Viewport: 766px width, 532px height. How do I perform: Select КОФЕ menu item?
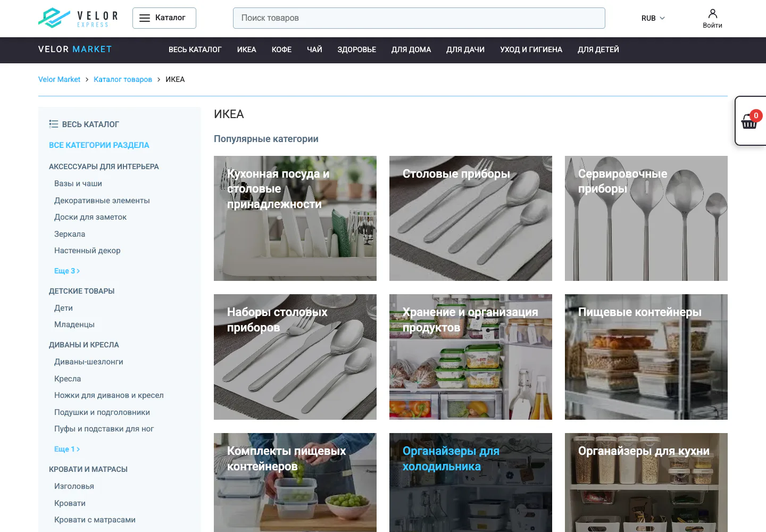point(281,49)
